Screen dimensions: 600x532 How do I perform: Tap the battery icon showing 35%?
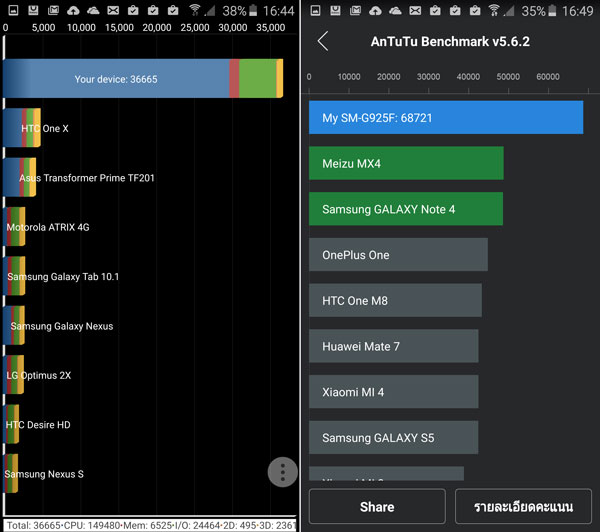coord(553,11)
